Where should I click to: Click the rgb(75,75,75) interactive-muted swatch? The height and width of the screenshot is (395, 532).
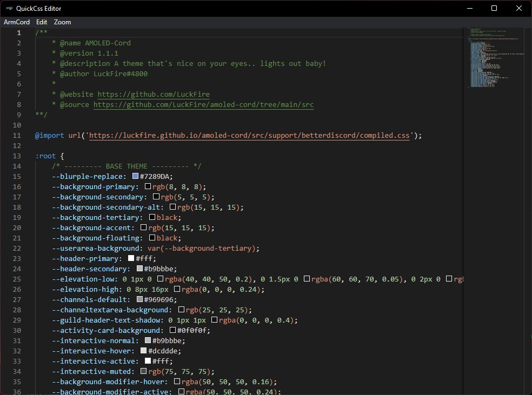(144, 372)
